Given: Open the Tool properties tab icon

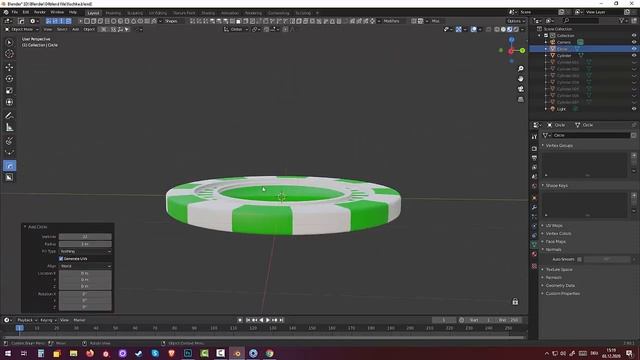Looking at the screenshot, I should tap(534, 137).
